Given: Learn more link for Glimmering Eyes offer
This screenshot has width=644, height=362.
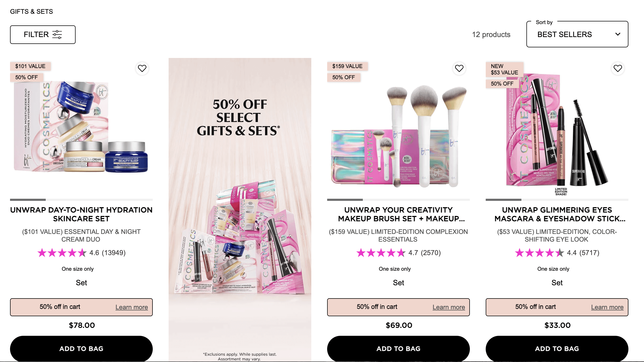Looking at the screenshot, I should pyautogui.click(x=607, y=307).
